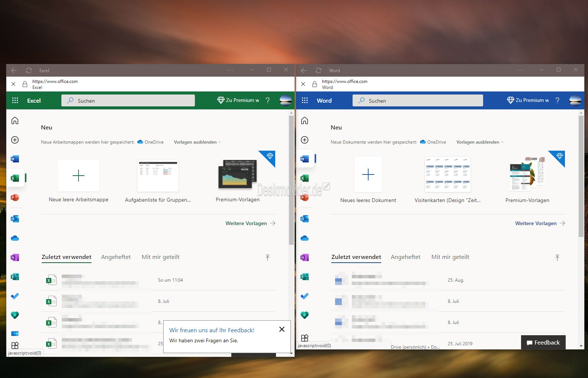This screenshot has width=588, height=378.
Task: Open PowerPoint from Excel window sidebar
Action: click(x=15, y=198)
